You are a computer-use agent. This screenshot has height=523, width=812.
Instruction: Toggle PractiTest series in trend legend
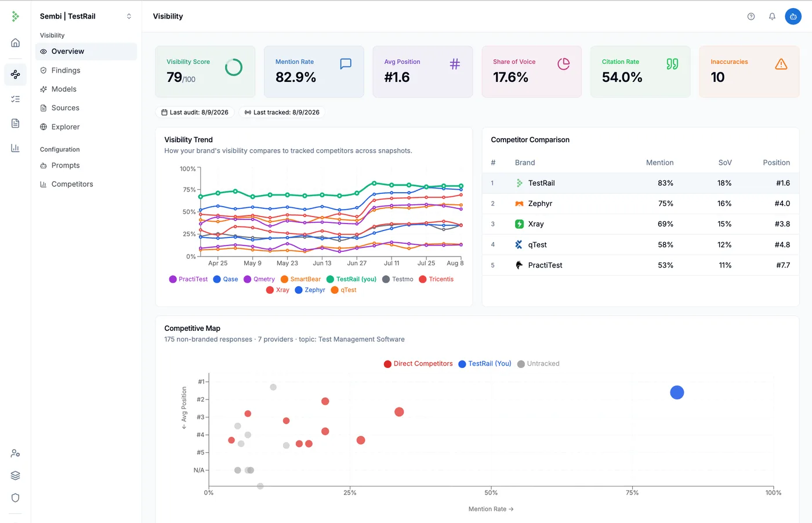(188, 279)
